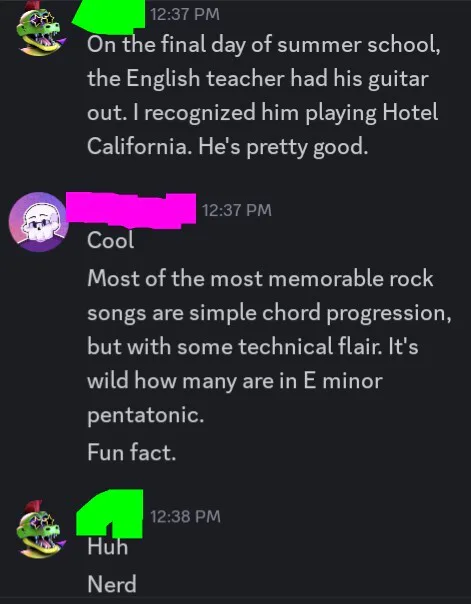The image size is (471, 604).
Task: Click the 12:37 PM timestamp beside the green username
Action: pos(185,15)
